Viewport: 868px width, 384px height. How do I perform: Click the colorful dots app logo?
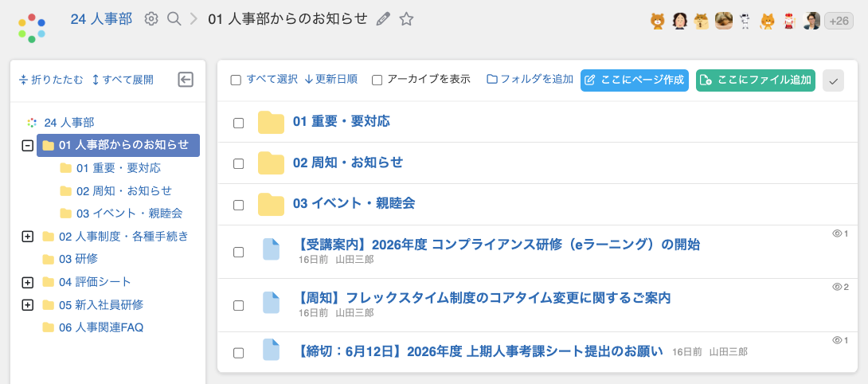coord(32,28)
